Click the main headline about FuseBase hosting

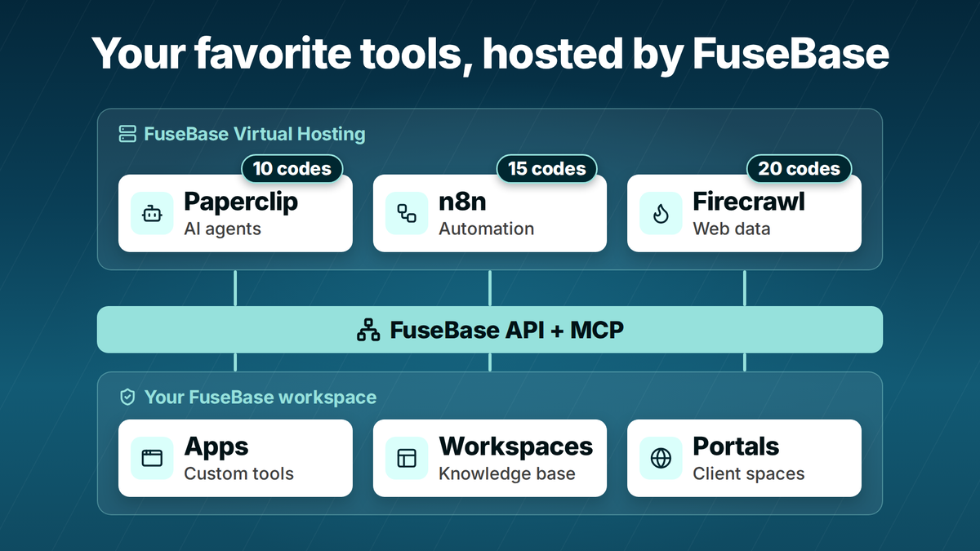pyautogui.click(x=490, y=54)
